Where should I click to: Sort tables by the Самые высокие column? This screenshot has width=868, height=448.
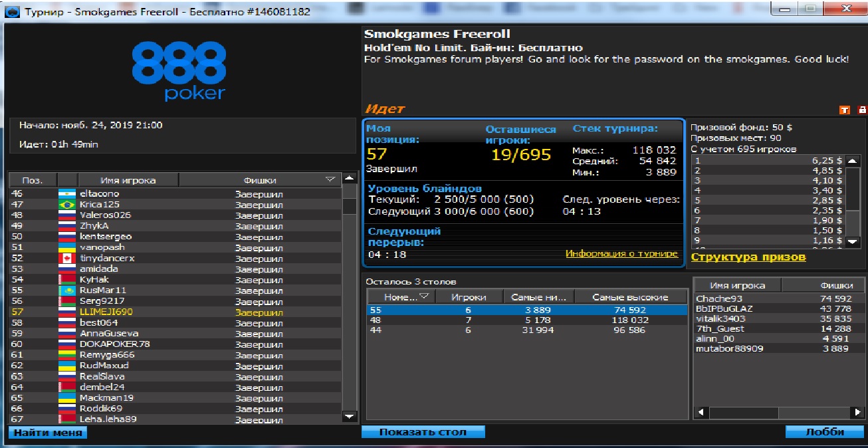pos(631,297)
